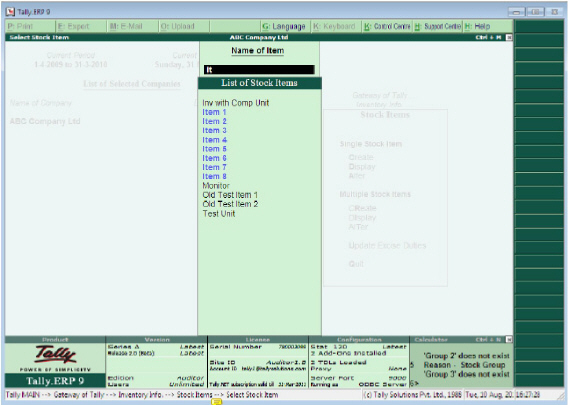Click the status bar date and time
568x405 pixels.
pyautogui.click(x=502, y=394)
